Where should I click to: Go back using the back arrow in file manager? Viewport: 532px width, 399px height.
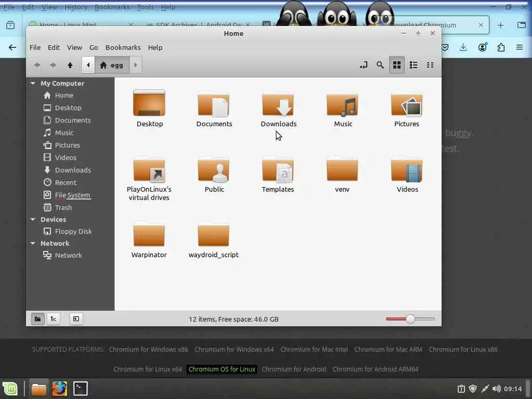click(x=37, y=65)
